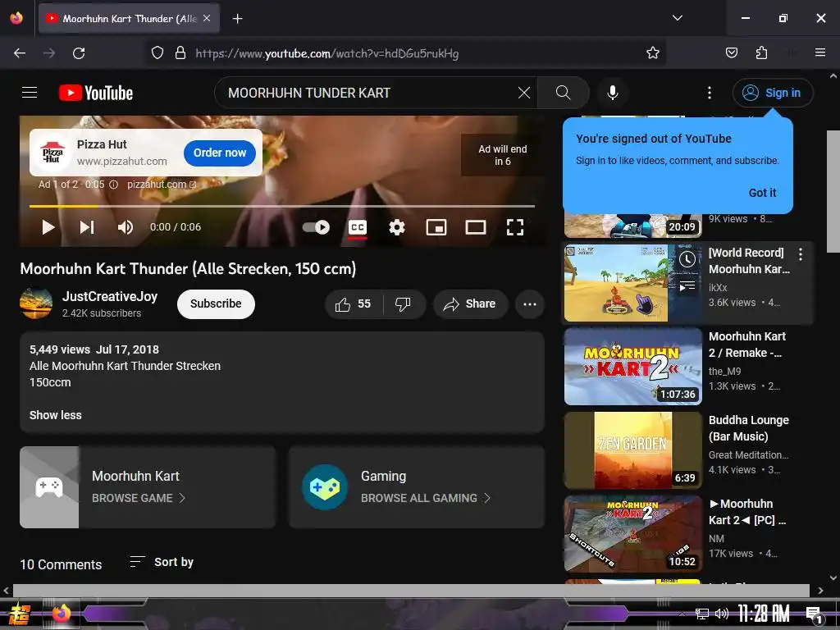Click the yellow ad progress bar
The height and width of the screenshot is (630, 840).
(x=64, y=206)
